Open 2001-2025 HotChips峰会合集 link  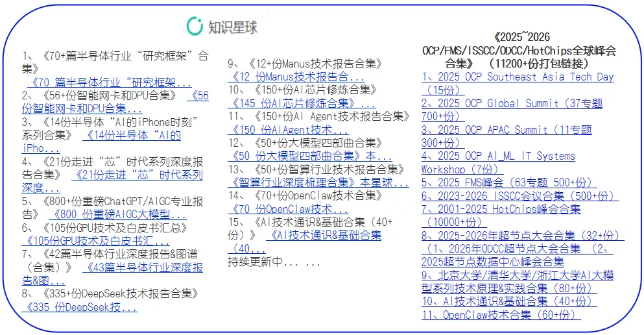pos(501,216)
